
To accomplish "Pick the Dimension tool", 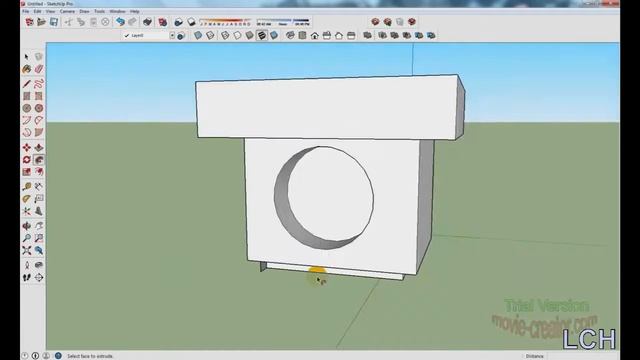I will [39, 187].
